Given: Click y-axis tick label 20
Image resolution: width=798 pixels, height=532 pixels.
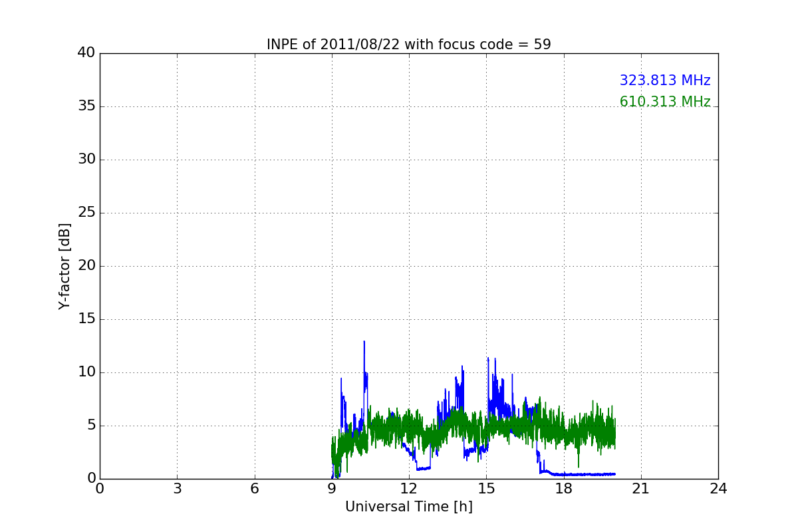Looking at the screenshot, I should point(86,266).
